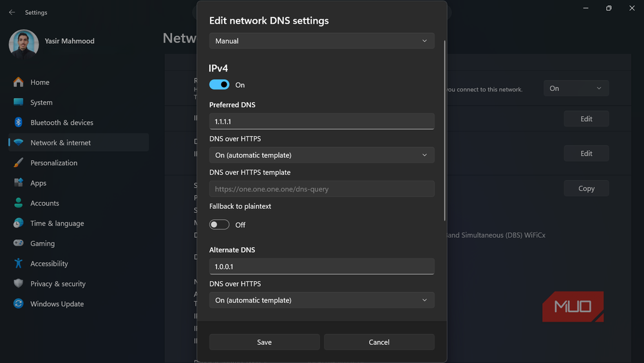Click the Preferred DNS field with 1.1.1.1
Screen dimensions: 644x363
coord(321,121)
